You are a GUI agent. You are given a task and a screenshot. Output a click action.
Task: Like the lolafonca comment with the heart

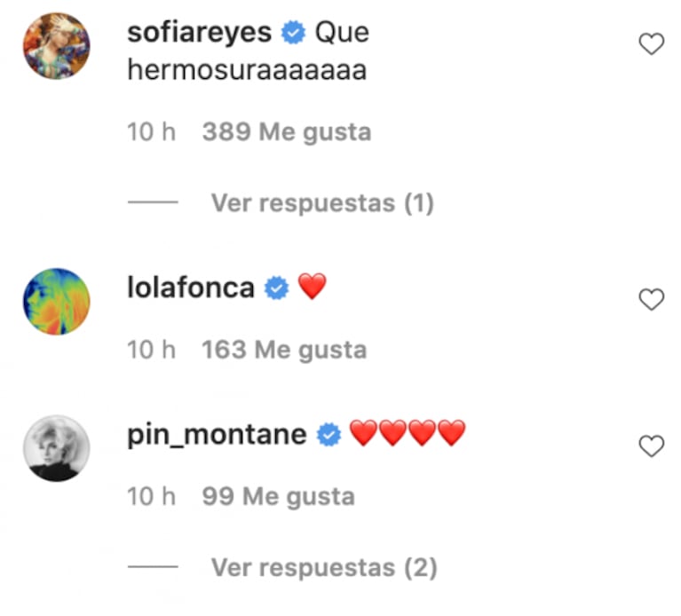point(652,300)
